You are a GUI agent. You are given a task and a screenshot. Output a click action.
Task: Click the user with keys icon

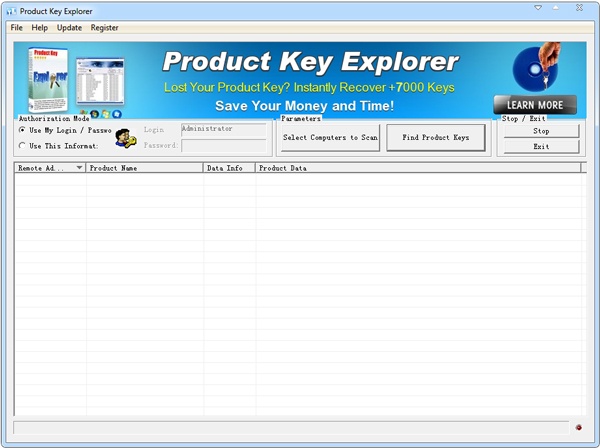pos(126,138)
